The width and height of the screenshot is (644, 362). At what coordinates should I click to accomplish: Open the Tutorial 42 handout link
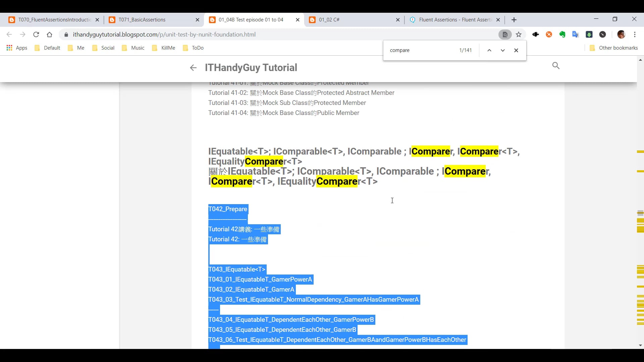point(244,229)
